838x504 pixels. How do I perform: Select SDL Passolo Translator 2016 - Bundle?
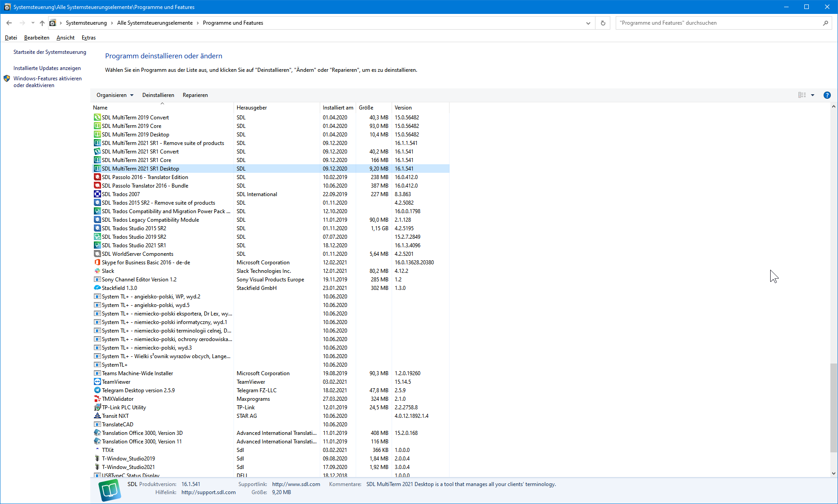(271, 186)
